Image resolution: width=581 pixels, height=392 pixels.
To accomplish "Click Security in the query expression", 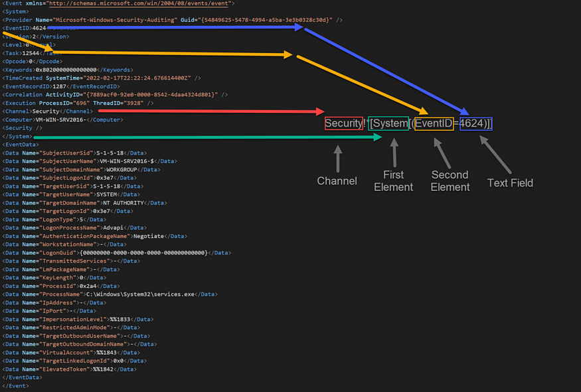I will pyautogui.click(x=344, y=123).
